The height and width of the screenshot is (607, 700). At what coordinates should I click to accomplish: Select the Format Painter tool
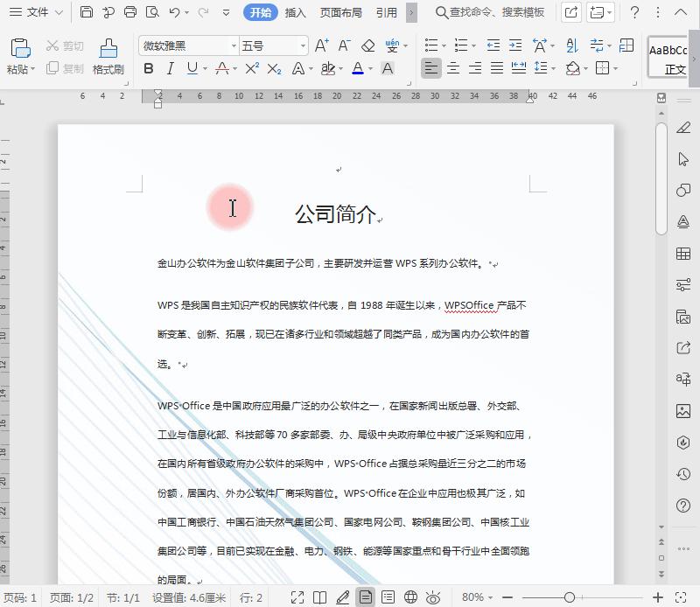click(109, 52)
